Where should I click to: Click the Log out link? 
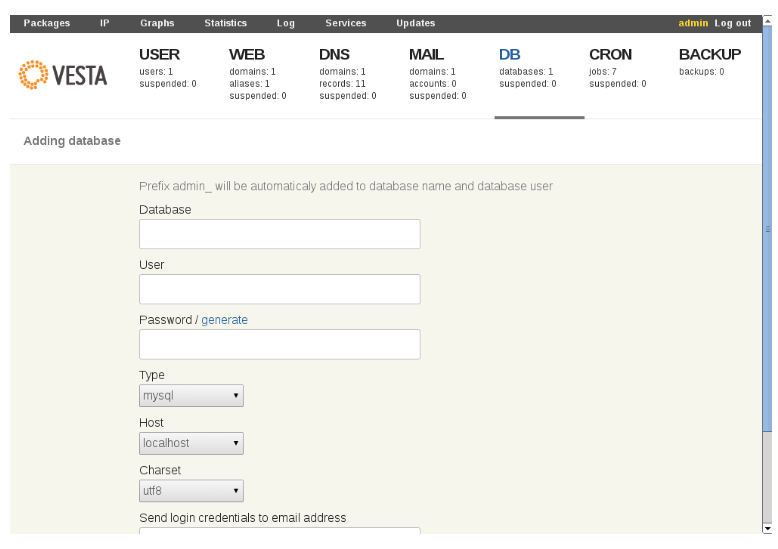click(x=733, y=23)
